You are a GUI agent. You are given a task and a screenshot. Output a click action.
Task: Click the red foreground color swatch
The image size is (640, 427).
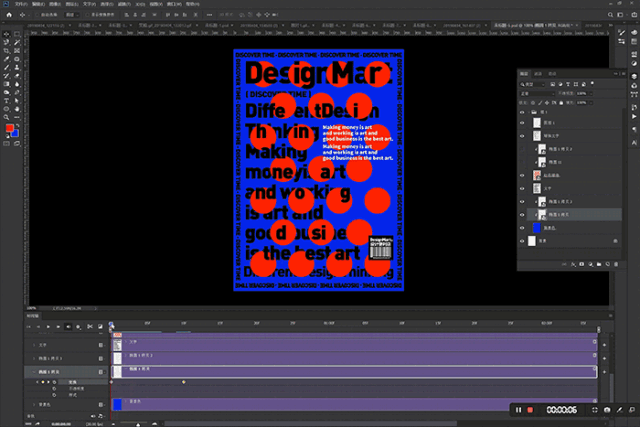coord(6,129)
